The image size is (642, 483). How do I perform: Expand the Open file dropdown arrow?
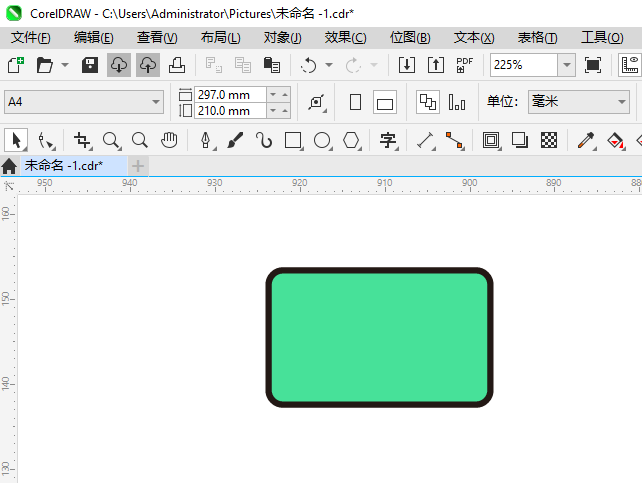coord(65,65)
